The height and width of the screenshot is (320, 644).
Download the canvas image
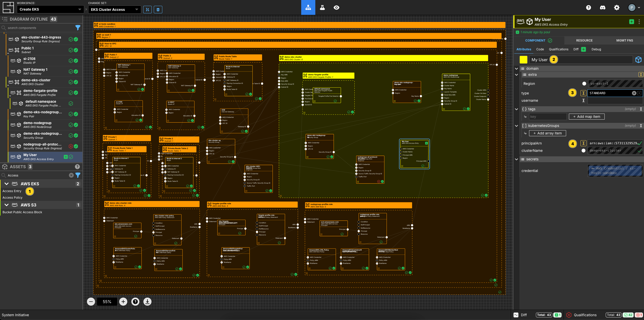tap(147, 302)
